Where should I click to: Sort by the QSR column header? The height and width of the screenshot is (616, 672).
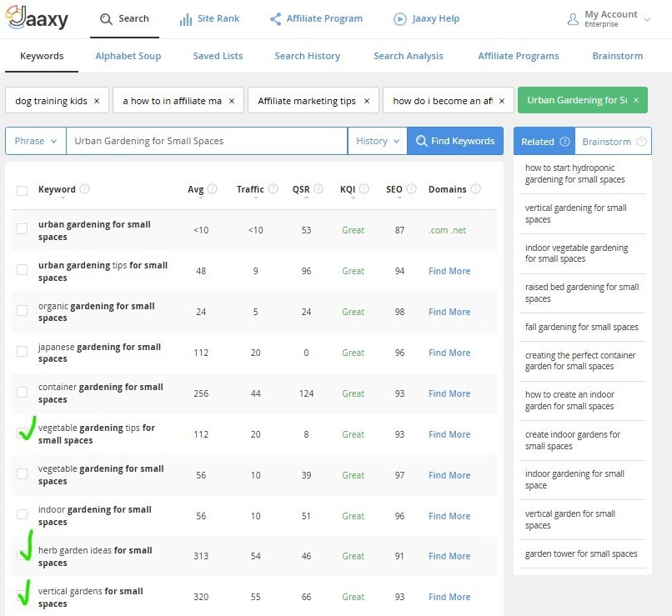tap(301, 189)
